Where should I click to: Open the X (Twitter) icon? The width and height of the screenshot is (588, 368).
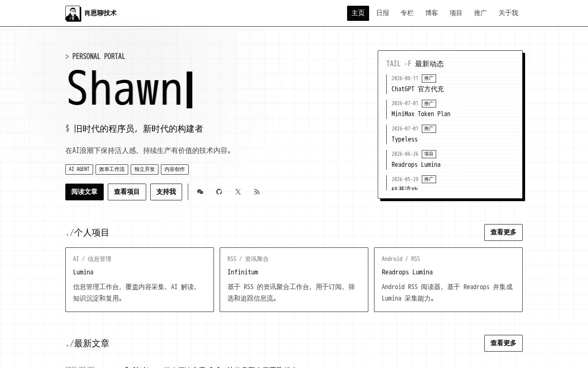coord(238,192)
